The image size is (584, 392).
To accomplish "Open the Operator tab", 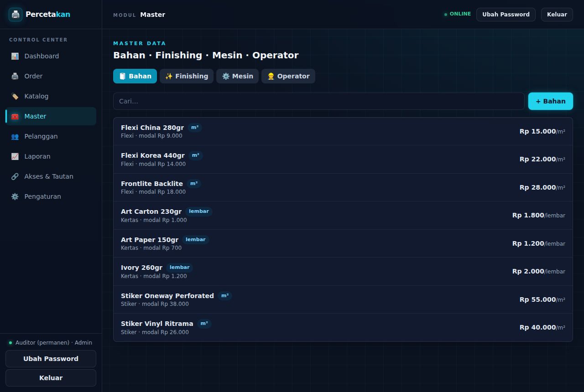I will tap(288, 76).
